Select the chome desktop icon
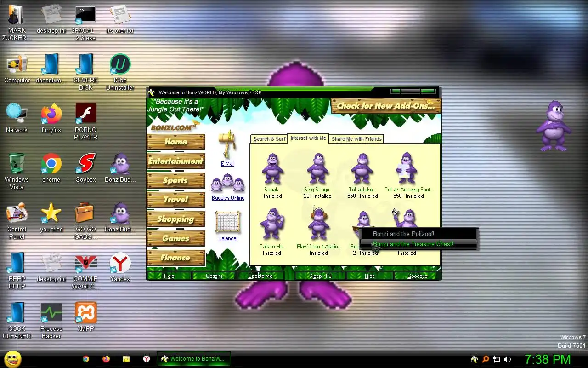The width and height of the screenshot is (588, 368). pyautogui.click(x=51, y=164)
